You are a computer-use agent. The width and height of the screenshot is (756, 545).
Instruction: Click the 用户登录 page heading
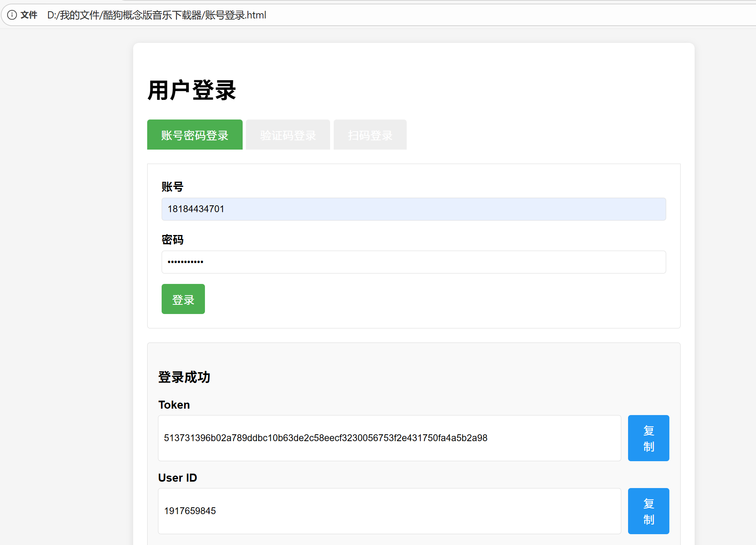tap(192, 90)
